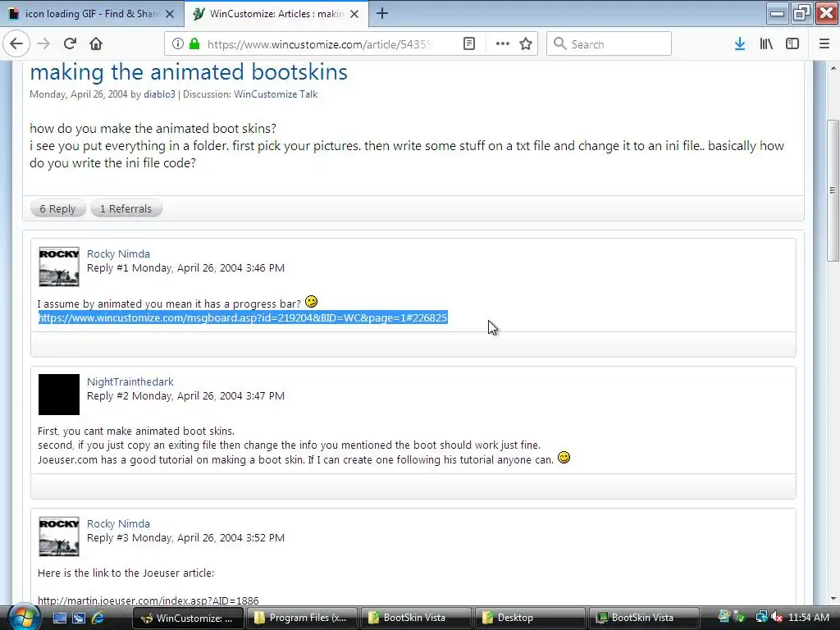The width and height of the screenshot is (840, 630).
Task: Toggle reader view icon
Action: click(468, 44)
